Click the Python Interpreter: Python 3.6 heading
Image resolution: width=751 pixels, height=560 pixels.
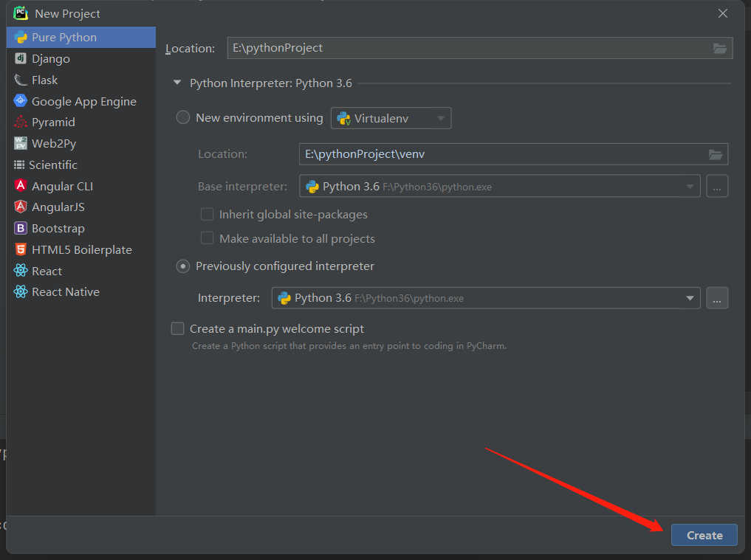pos(270,83)
